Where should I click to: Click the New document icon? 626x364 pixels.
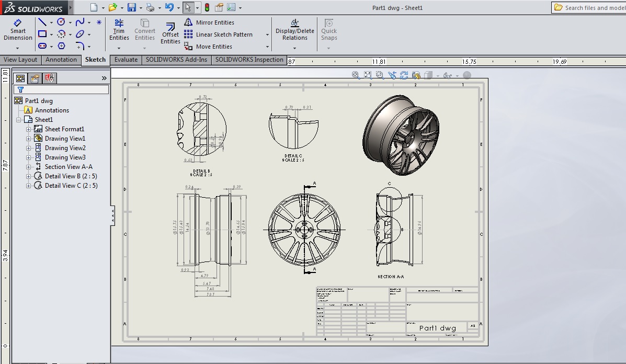click(94, 7)
